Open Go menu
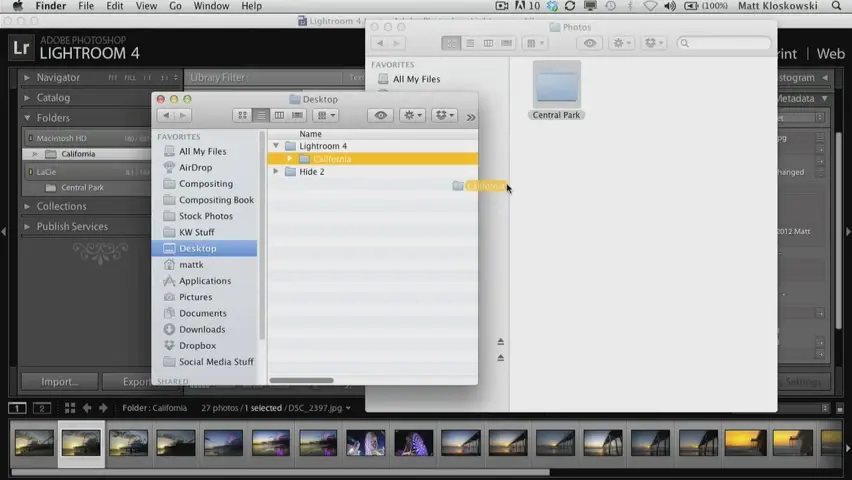This screenshot has width=852, height=480. tap(175, 6)
